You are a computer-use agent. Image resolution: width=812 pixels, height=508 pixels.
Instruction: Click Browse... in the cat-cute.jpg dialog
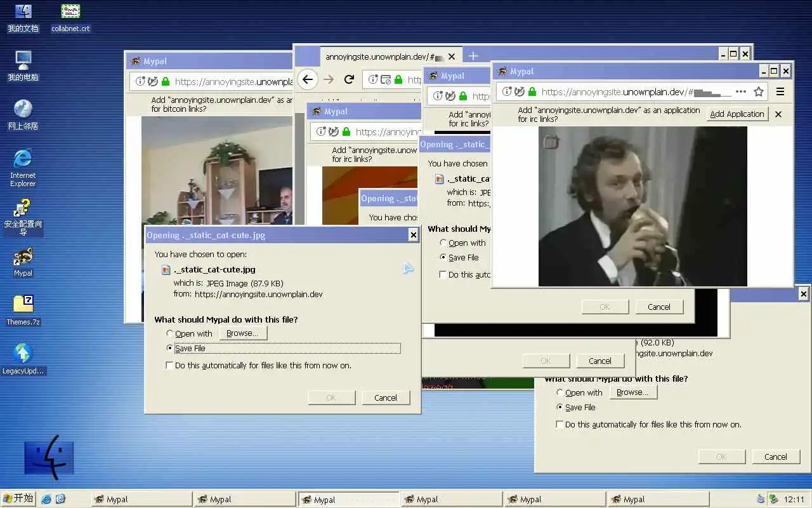click(x=243, y=333)
